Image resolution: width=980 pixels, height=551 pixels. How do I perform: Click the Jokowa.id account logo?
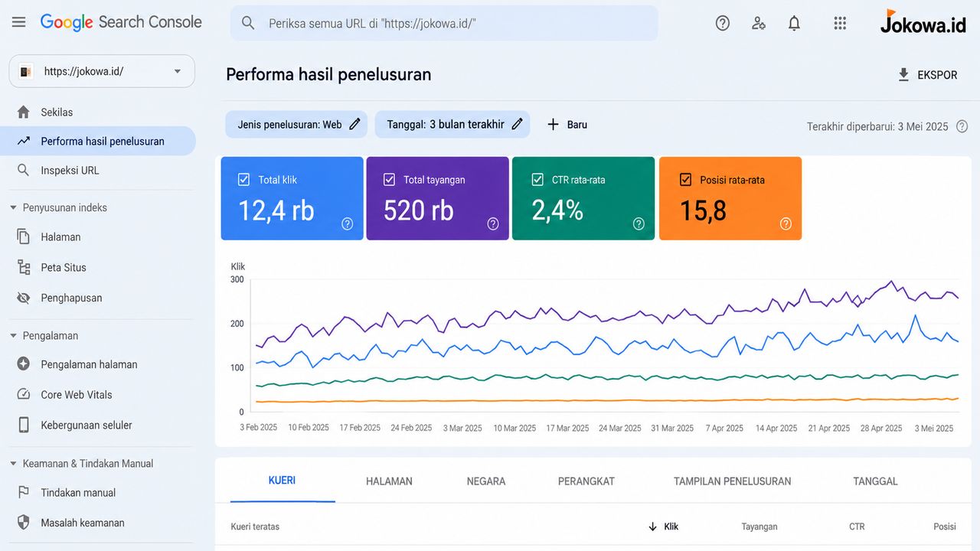pos(923,22)
